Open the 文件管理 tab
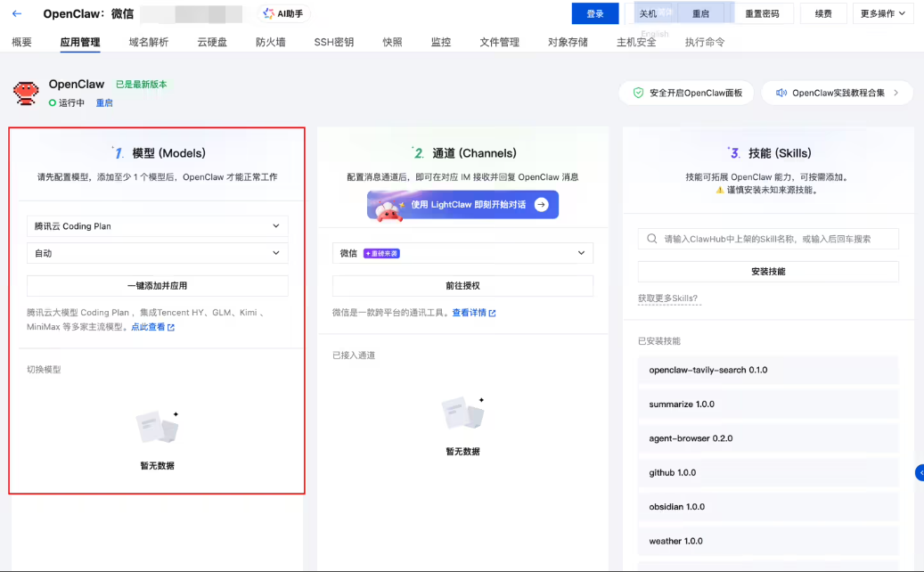This screenshot has height=572, width=924. pyautogui.click(x=499, y=42)
